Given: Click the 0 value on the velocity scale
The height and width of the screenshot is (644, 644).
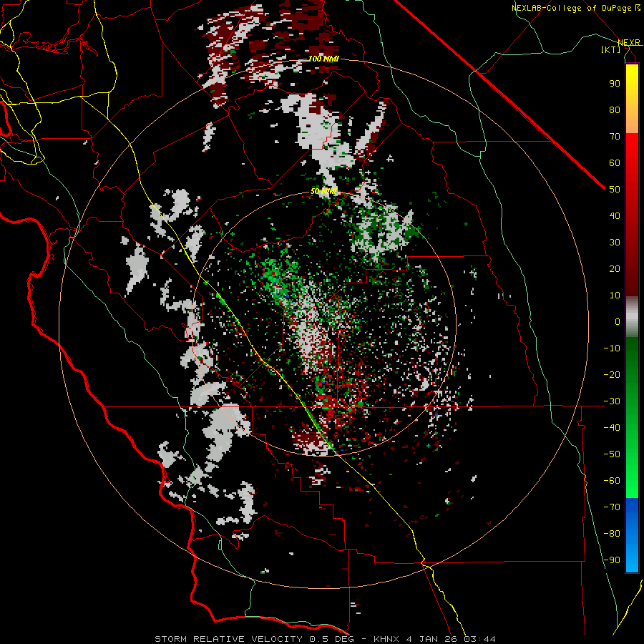Looking at the screenshot, I should tap(618, 321).
